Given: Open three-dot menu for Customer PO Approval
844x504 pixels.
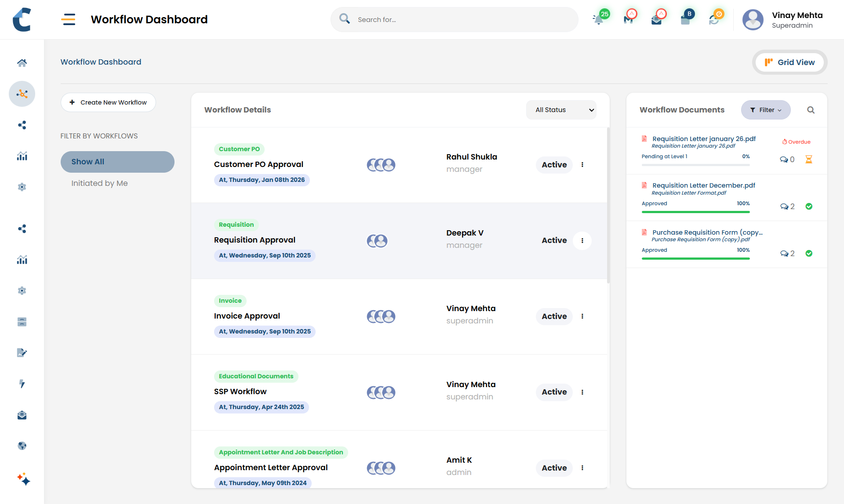Looking at the screenshot, I should tap(582, 165).
